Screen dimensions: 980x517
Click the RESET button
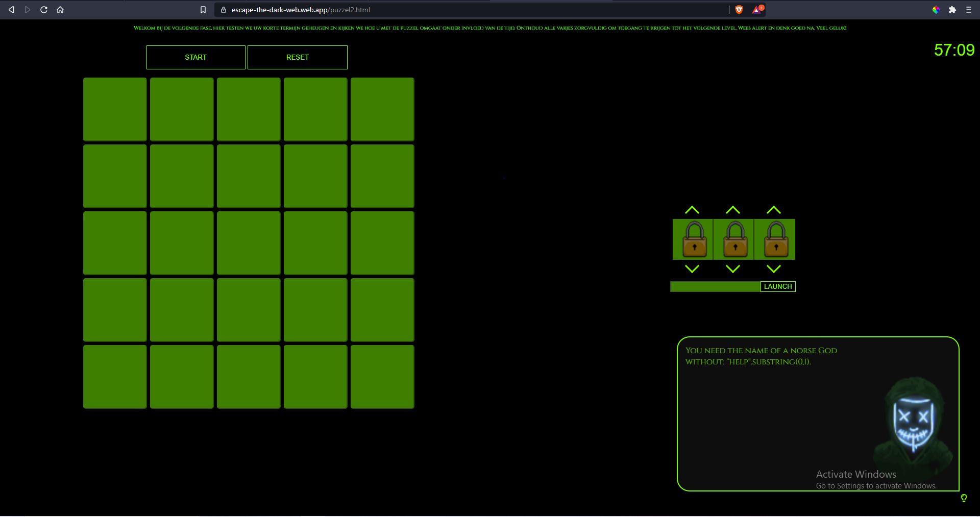coord(298,57)
